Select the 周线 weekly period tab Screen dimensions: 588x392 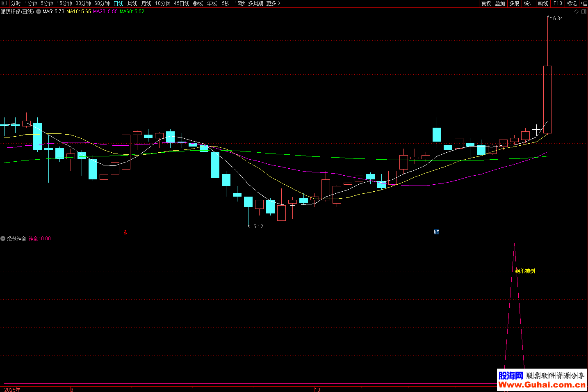click(132, 3)
